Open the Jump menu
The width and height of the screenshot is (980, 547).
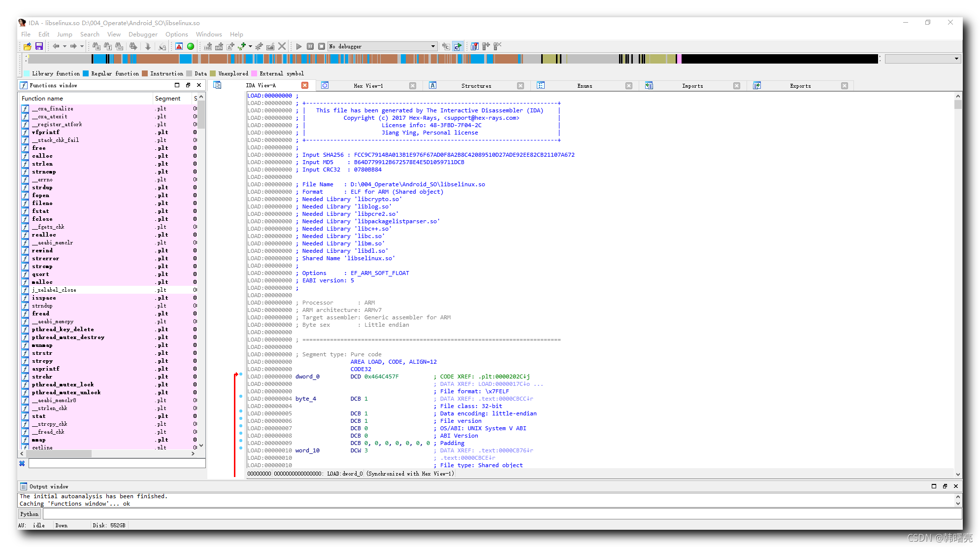coord(65,34)
